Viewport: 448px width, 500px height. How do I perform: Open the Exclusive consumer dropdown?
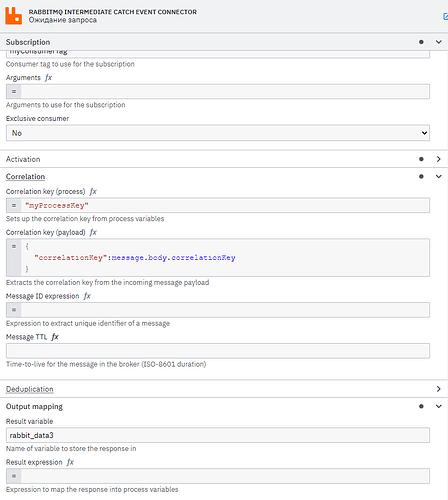point(218,133)
